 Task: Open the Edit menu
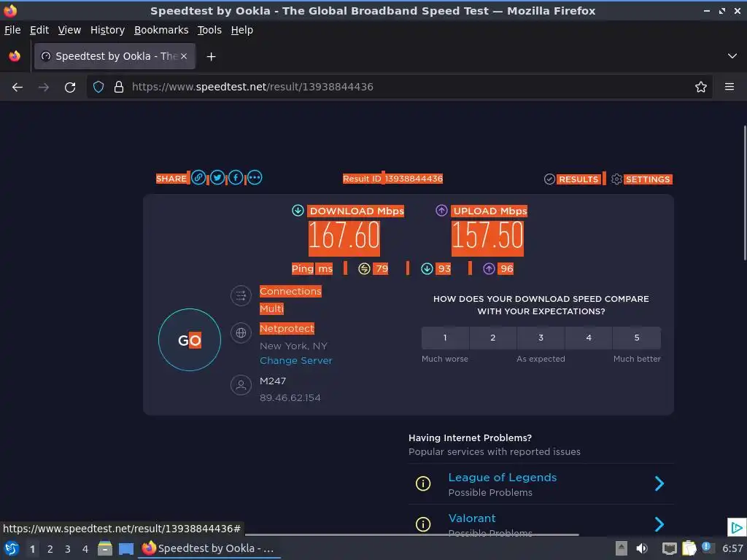(x=39, y=30)
